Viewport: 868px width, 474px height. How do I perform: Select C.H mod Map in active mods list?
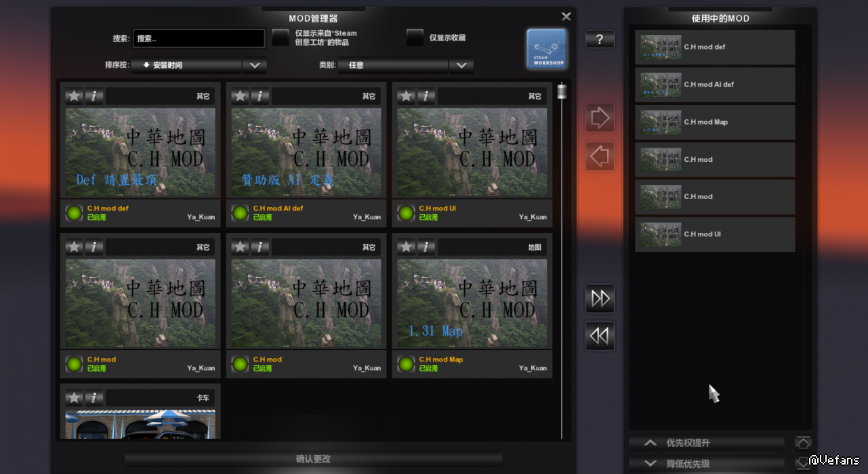point(715,122)
